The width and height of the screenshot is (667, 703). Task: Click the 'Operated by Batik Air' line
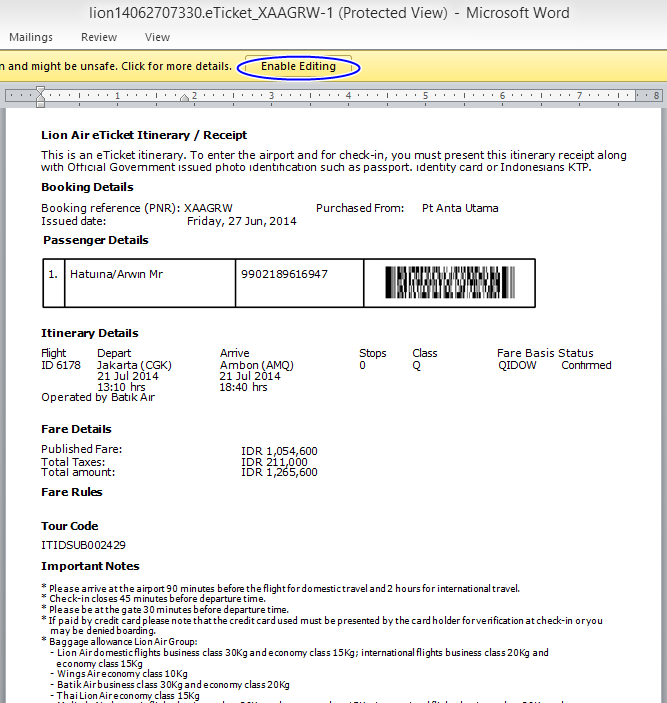98,397
